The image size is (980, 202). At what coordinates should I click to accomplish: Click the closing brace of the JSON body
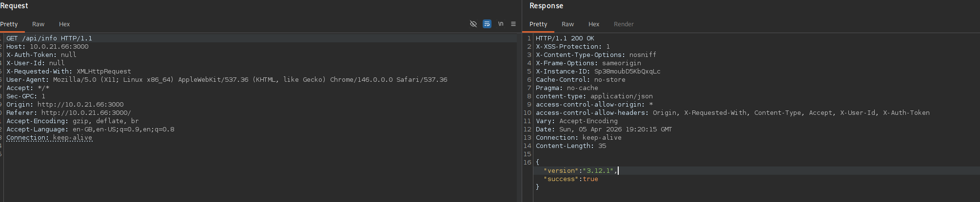tap(538, 187)
